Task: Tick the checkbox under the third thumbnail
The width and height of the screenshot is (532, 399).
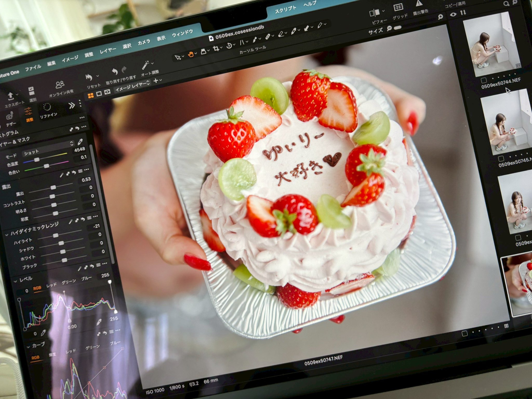Action: pyautogui.click(x=518, y=237)
